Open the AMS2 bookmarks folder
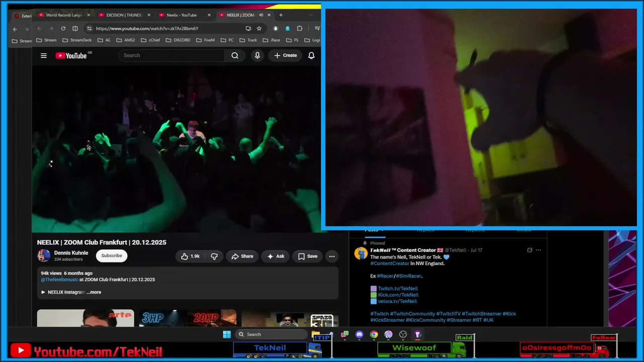The width and height of the screenshot is (644, 362). click(x=126, y=40)
